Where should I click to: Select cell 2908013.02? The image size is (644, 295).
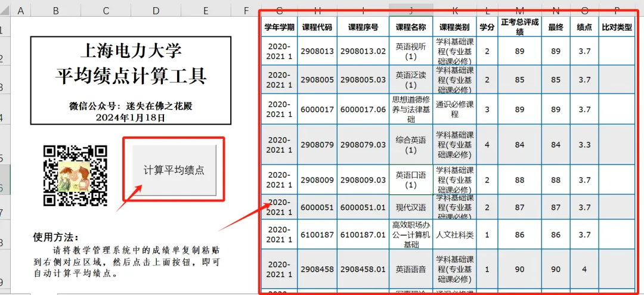[x=363, y=51]
